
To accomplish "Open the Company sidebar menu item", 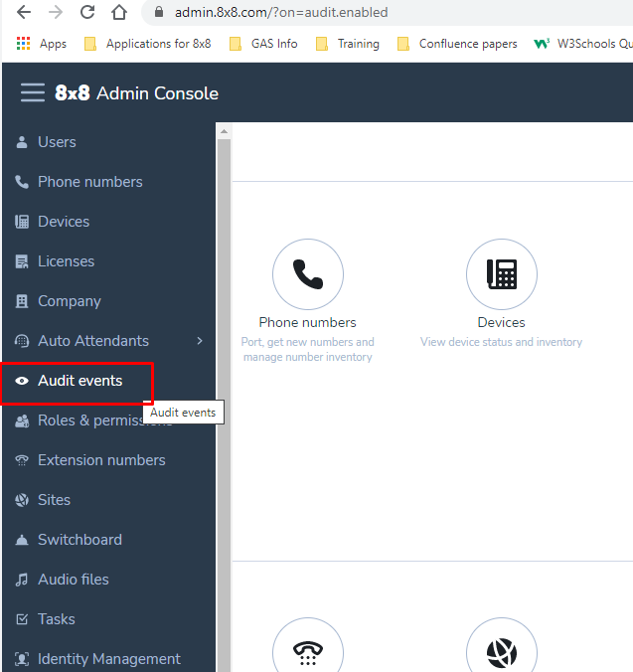I will pyautogui.click(x=69, y=301).
